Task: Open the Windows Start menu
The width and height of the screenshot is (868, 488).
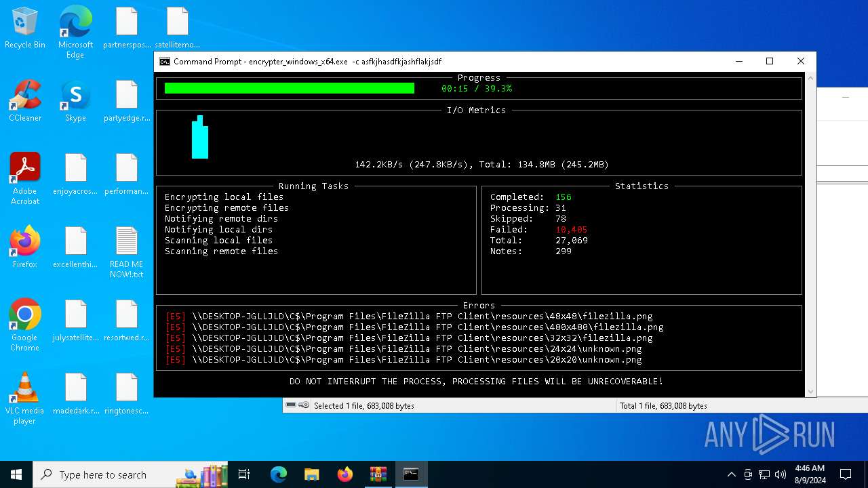Action: coord(16,474)
